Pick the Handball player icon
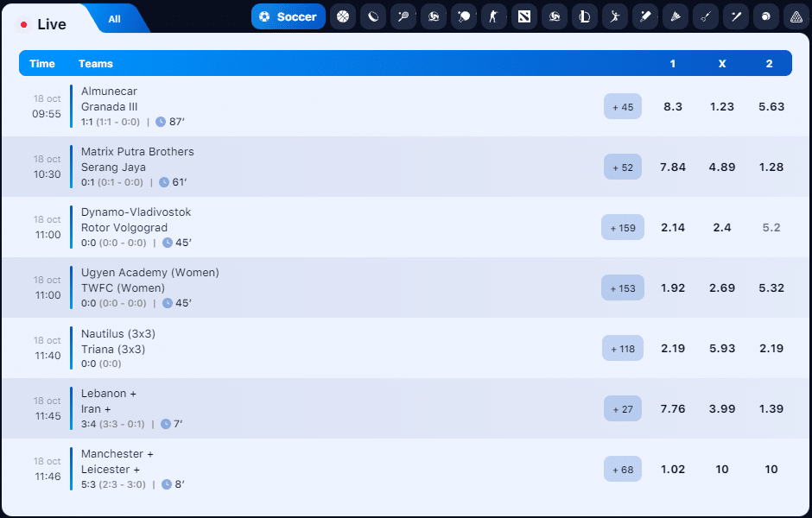 tap(615, 16)
